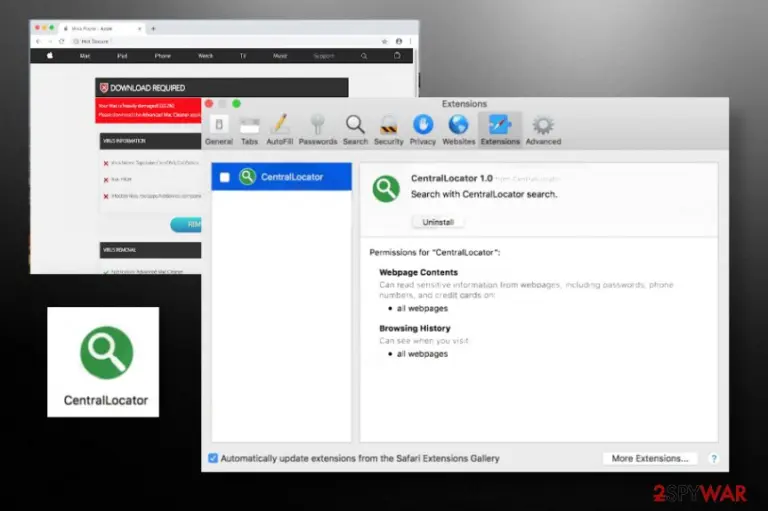768x511 pixels.
Task: Click the webpage navigation search icon
Action: (x=364, y=56)
